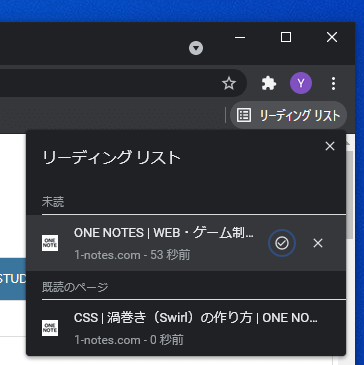Click the 既読のページ section label
364x365 pixels.
coord(75,287)
